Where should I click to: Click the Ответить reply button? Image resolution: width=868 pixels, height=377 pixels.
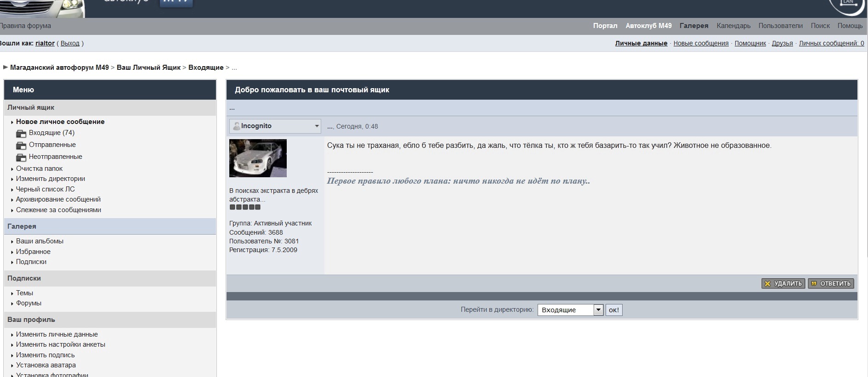pyautogui.click(x=831, y=284)
